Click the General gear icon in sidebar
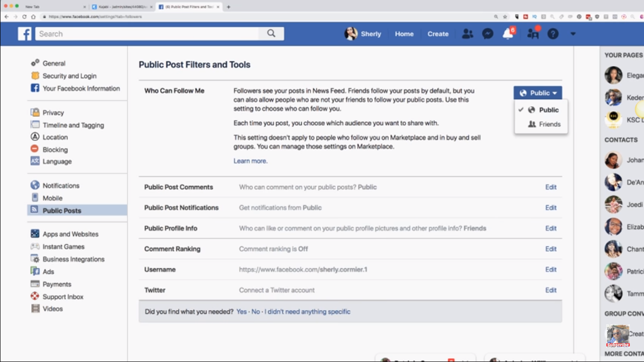The image size is (644, 362). tap(35, 63)
